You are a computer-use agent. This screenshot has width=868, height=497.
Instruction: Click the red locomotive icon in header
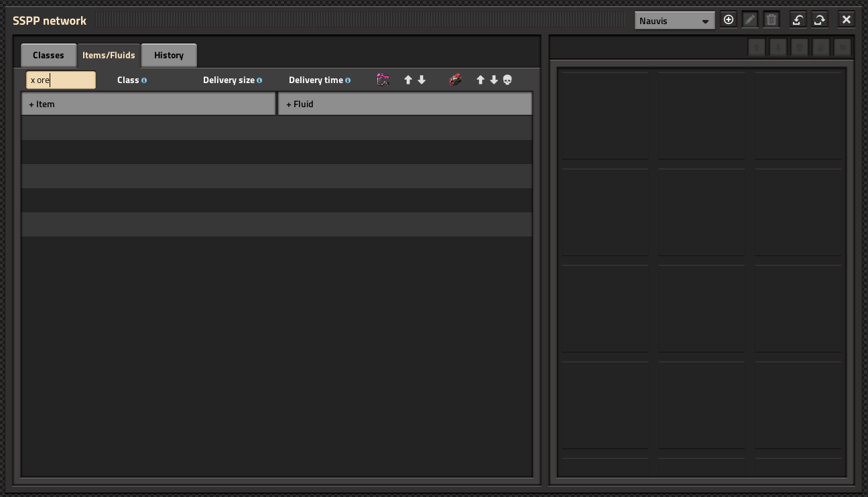click(455, 80)
